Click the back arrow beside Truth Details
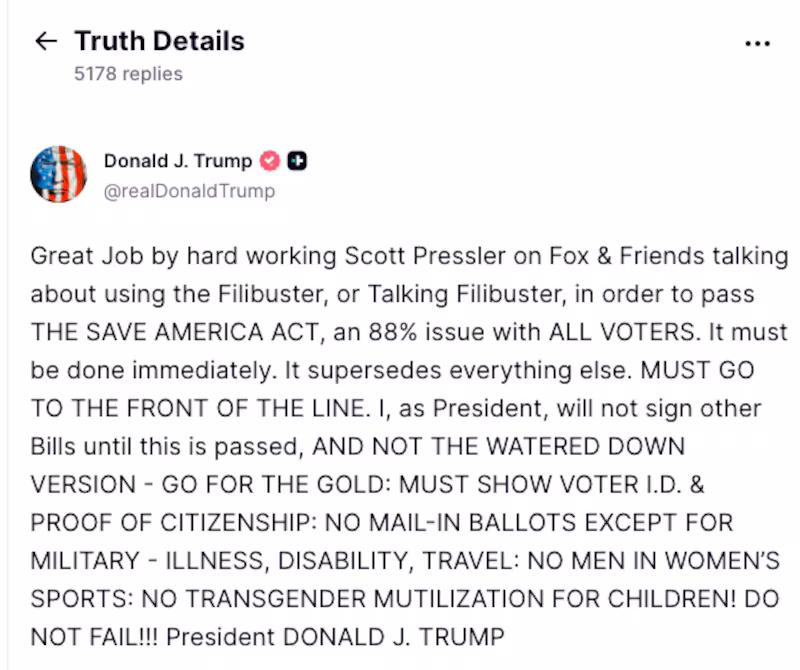Viewport: 800px width, 670px height. point(46,41)
